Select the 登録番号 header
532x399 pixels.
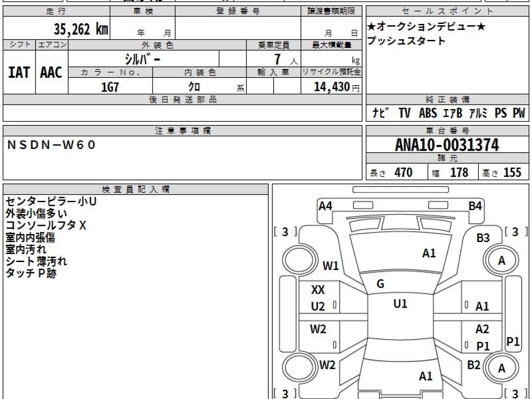(238, 12)
